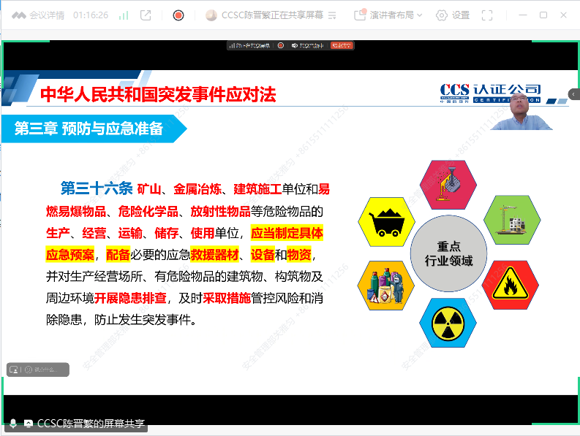Screen dimensions: 580x436
Task: Click the share/pop-out arrow icon in toolbar
Action: (x=146, y=15)
